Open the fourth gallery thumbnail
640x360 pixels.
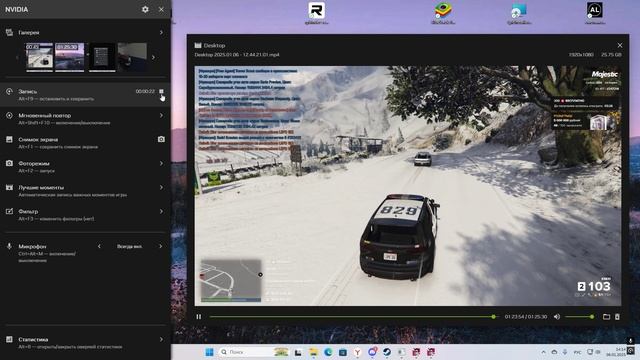[x=132, y=57]
